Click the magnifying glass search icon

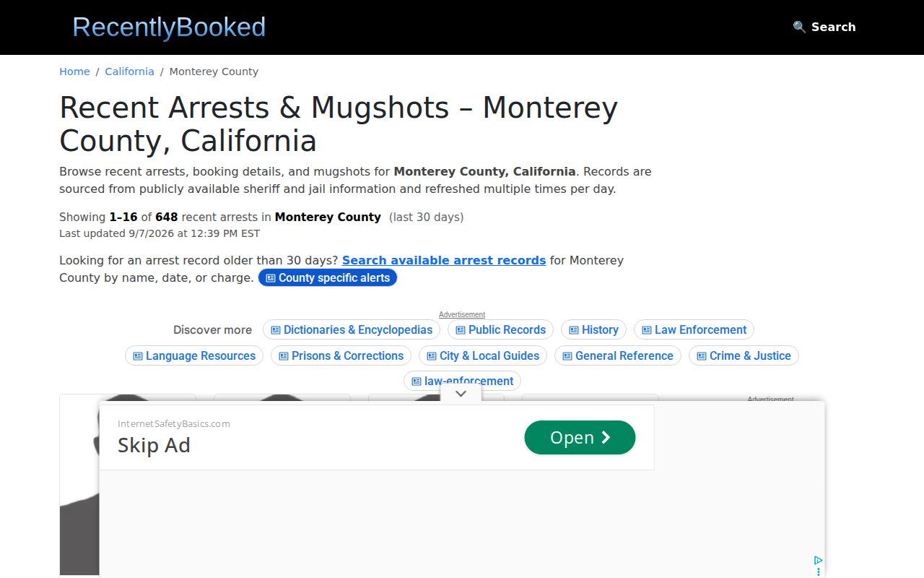pos(799,27)
